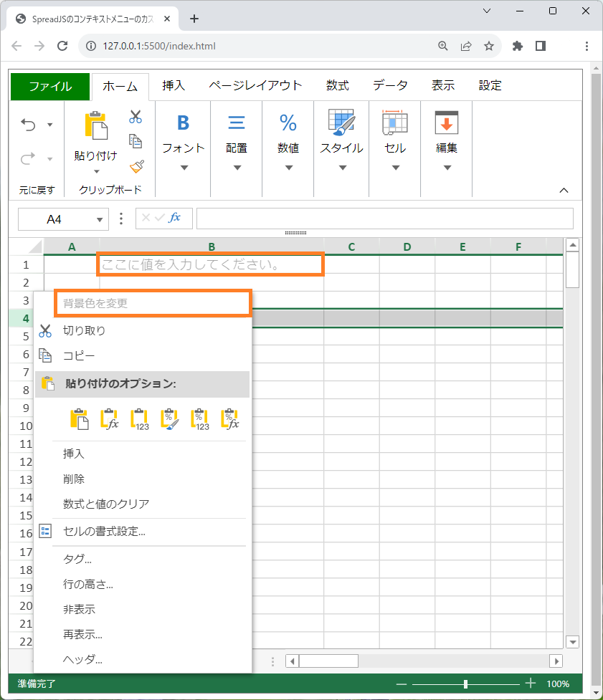This screenshot has width=603, height=700.
Task: Open セルの書式設定... from context menu
Action: tap(143, 531)
